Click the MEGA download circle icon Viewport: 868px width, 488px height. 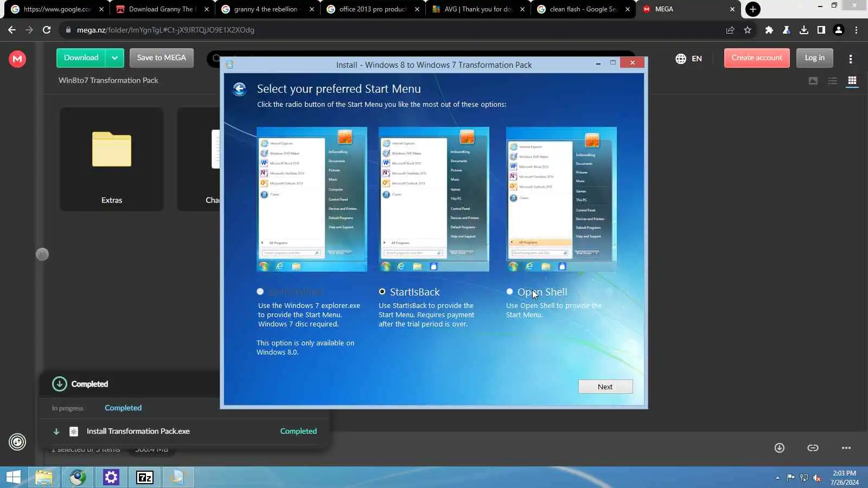tap(780, 448)
